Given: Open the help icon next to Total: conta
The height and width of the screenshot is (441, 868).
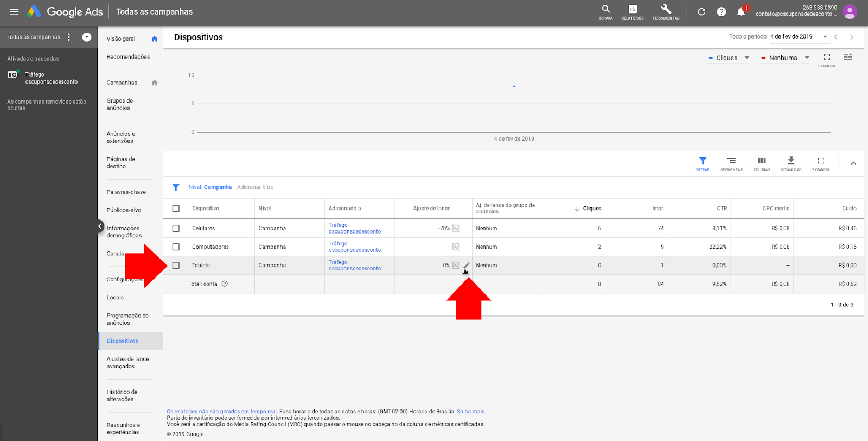Looking at the screenshot, I should pos(225,283).
